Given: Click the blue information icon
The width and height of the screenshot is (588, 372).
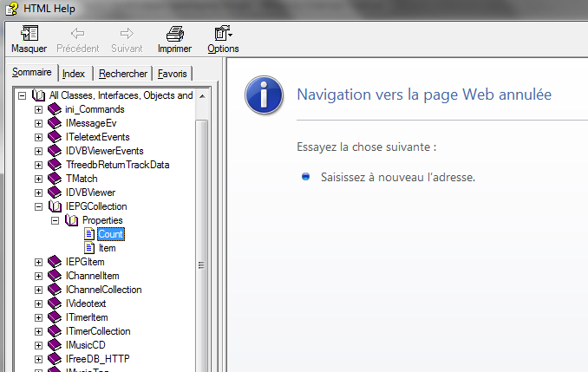Looking at the screenshot, I should point(264,95).
